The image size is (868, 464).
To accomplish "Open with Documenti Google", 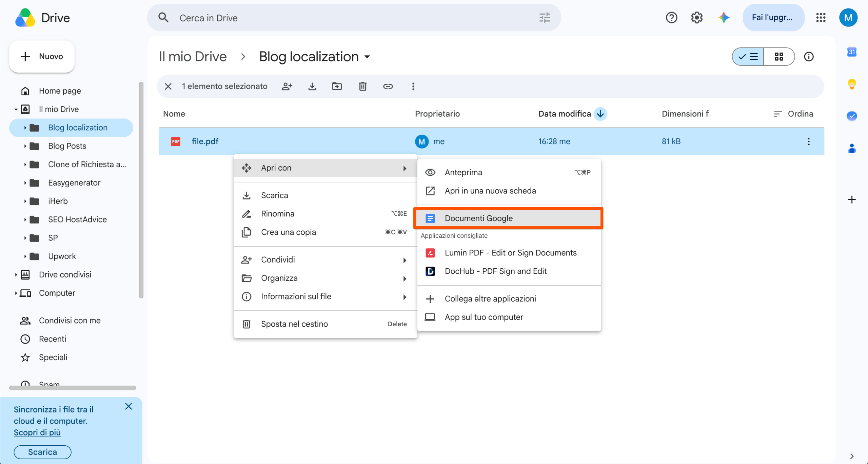I will click(509, 218).
